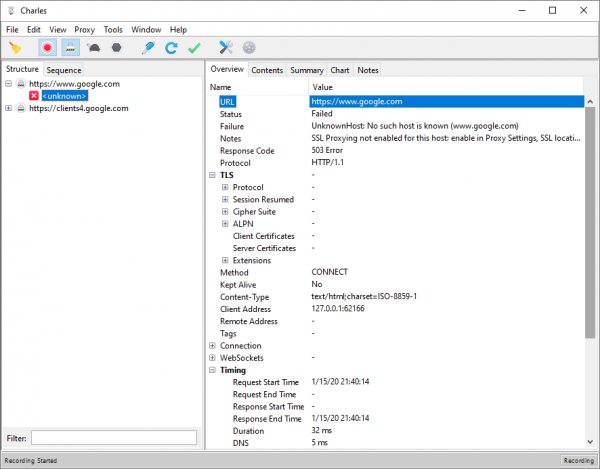Select the Failure row UnknownHost message
Viewport: 600px width, 469px height.
(x=396, y=126)
